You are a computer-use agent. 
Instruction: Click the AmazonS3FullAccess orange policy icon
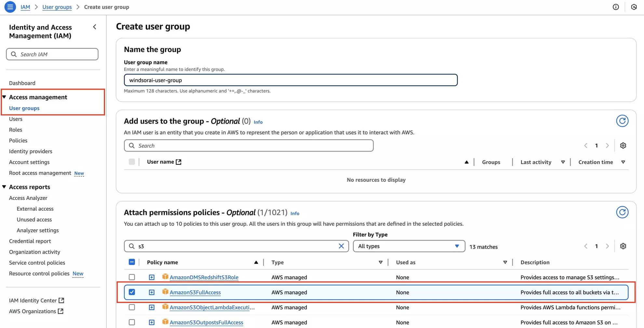point(165,292)
